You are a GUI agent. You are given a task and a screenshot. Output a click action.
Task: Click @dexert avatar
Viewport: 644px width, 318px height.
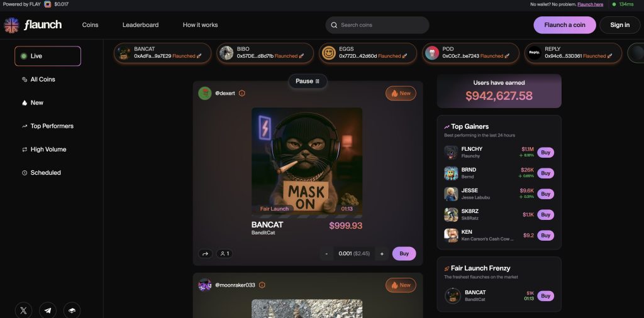205,93
